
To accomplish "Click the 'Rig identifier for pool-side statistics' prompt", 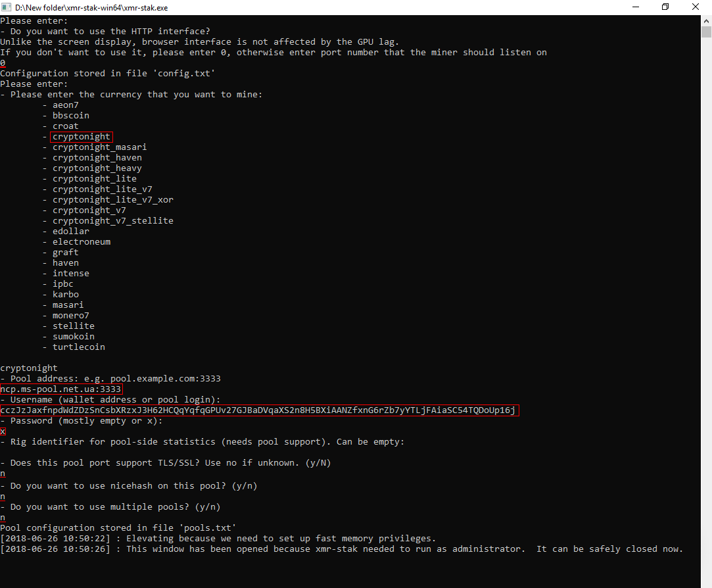I will 202,442.
